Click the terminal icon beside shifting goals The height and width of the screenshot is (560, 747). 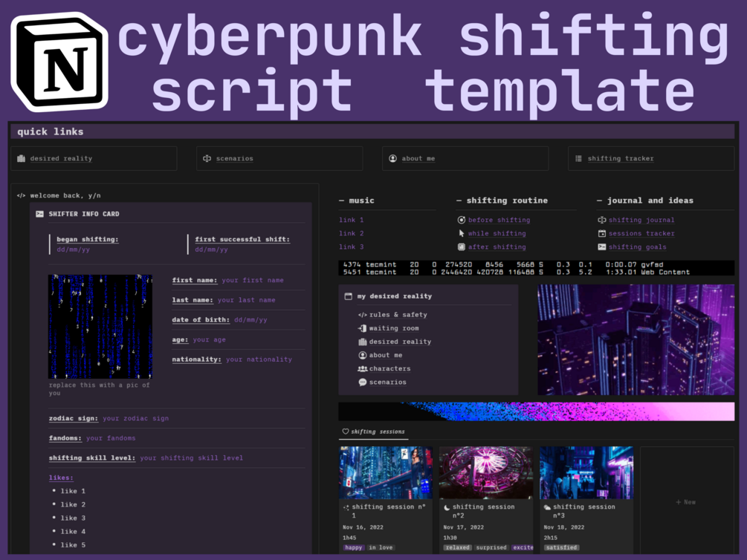(x=602, y=247)
